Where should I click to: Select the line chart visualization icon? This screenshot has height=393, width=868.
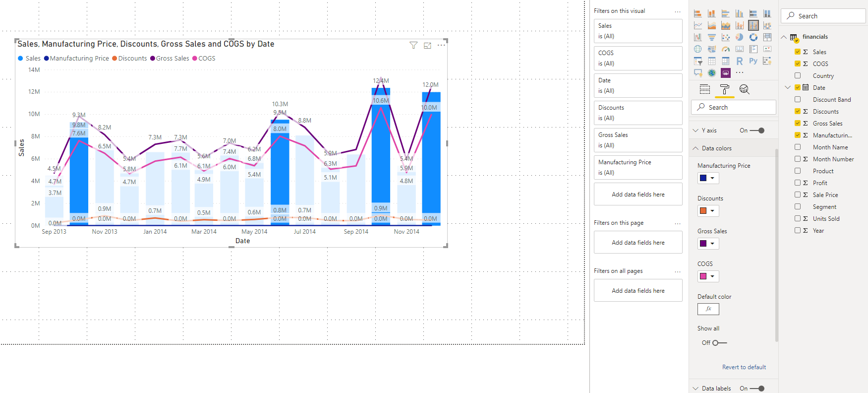698,25
